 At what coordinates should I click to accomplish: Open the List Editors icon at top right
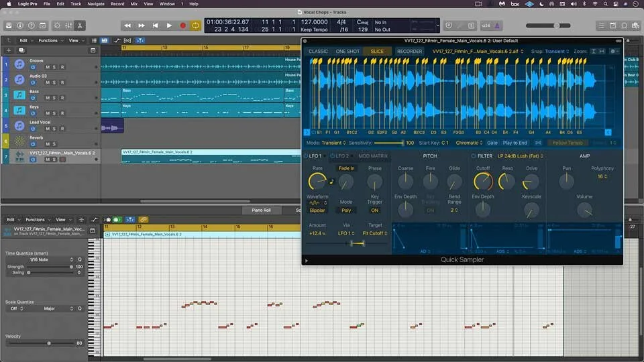click(x=601, y=25)
